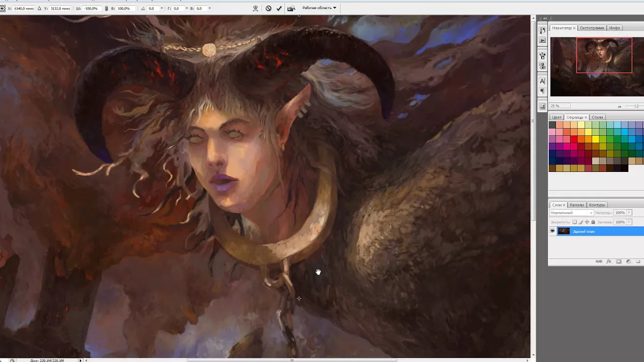
Task: Open the History panel icon in the dock
Action: pos(542,31)
